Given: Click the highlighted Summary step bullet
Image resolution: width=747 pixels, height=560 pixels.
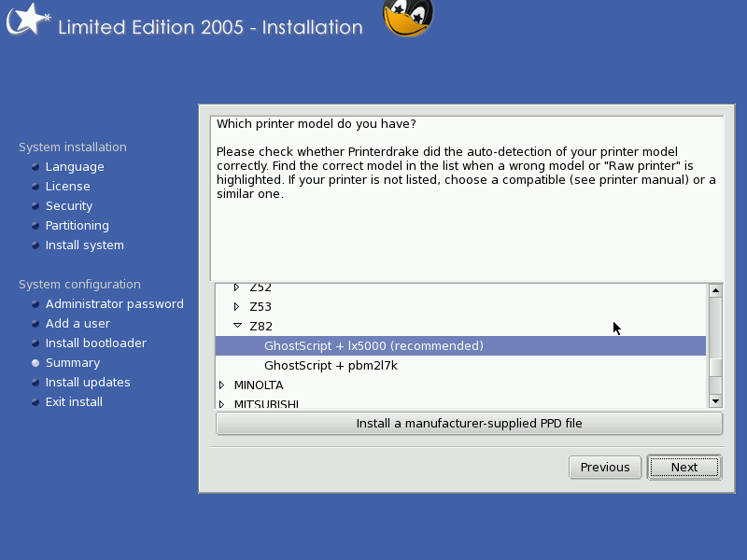Looking at the screenshot, I should pos(35,363).
